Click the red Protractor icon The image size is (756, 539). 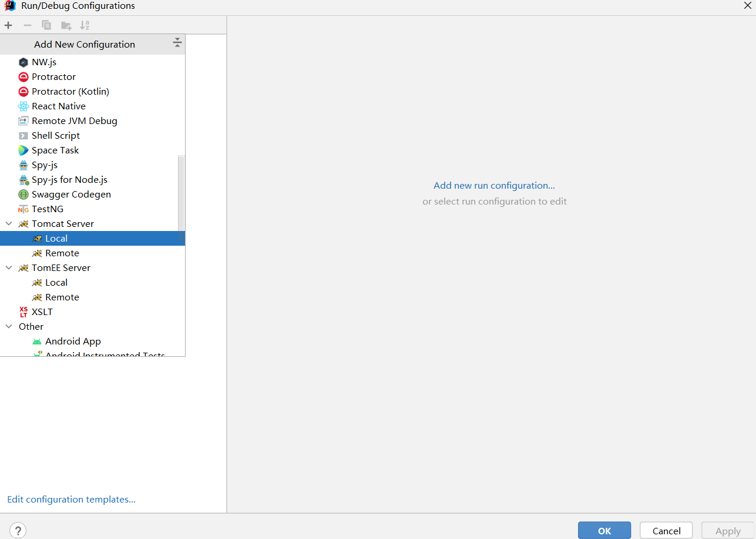[x=23, y=77]
